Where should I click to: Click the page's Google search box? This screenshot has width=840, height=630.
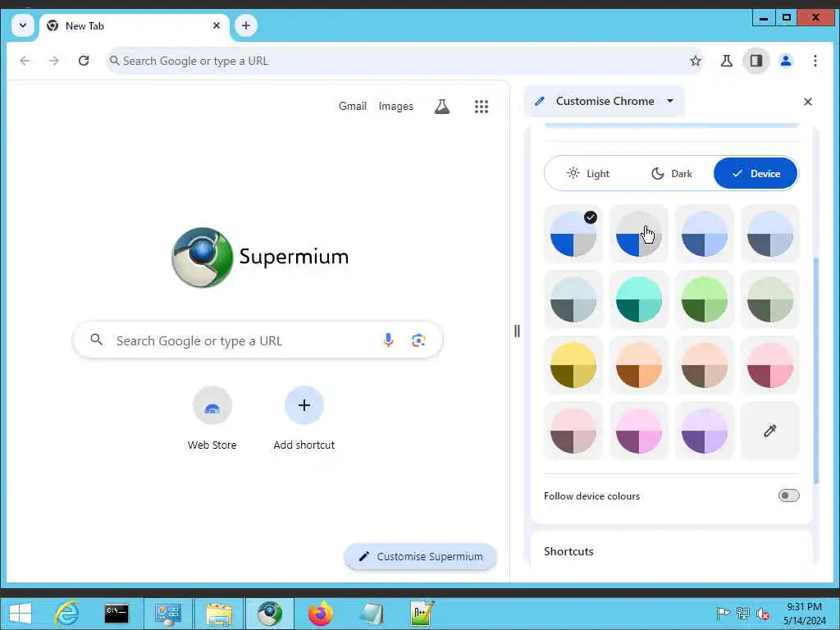(x=258, y=340)
